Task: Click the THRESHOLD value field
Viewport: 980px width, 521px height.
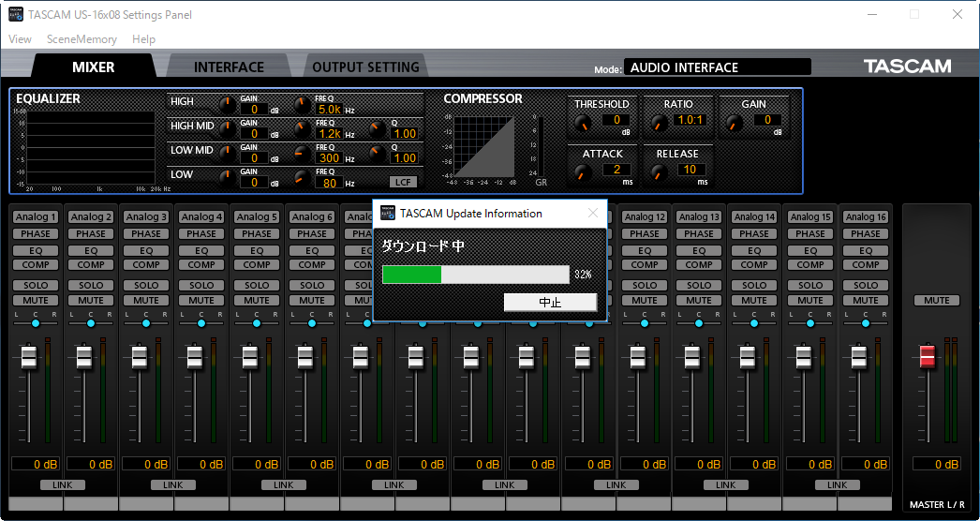Action: pos(616,119)
